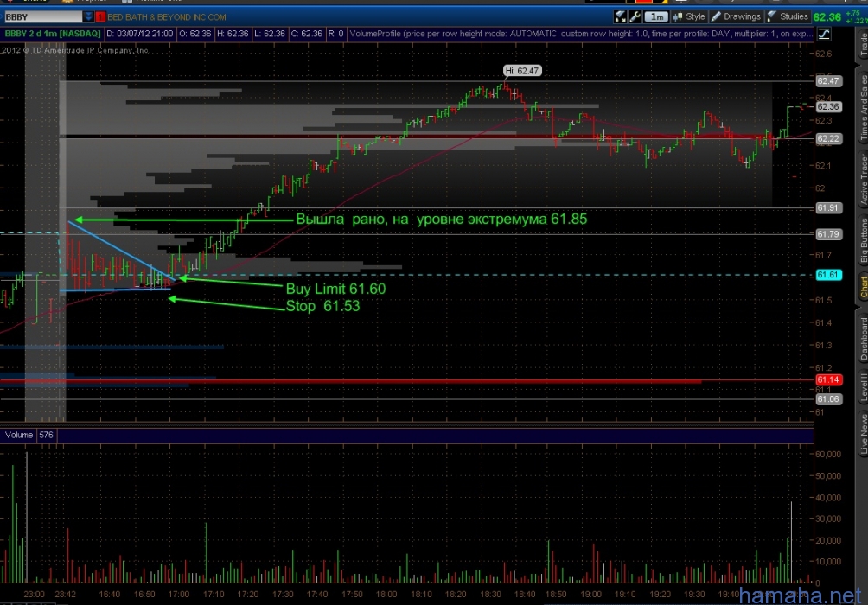
Task: Click the Volume study label
Action: point(19,435)
